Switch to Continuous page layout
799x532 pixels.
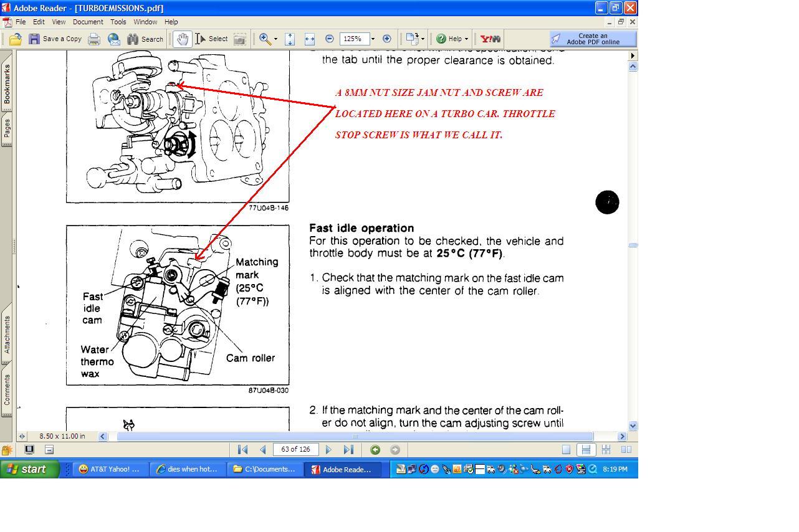click(586, 450)
